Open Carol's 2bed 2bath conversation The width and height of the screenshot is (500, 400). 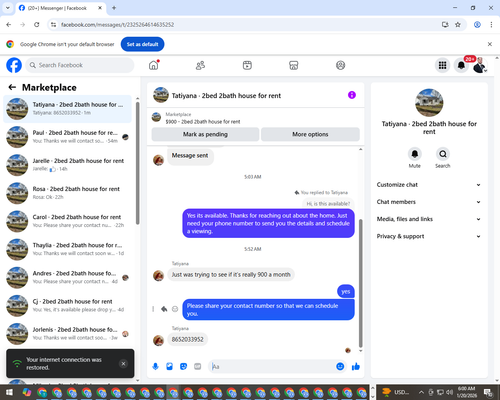tap(67, 221)
